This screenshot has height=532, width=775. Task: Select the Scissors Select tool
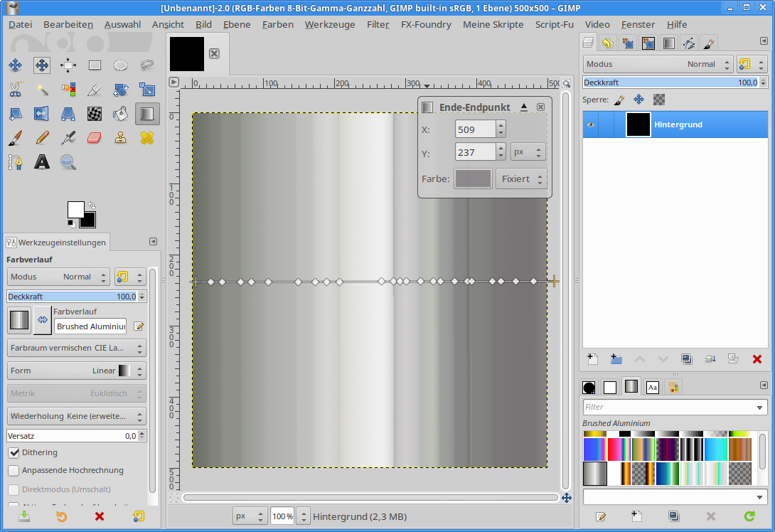point(15,90)
